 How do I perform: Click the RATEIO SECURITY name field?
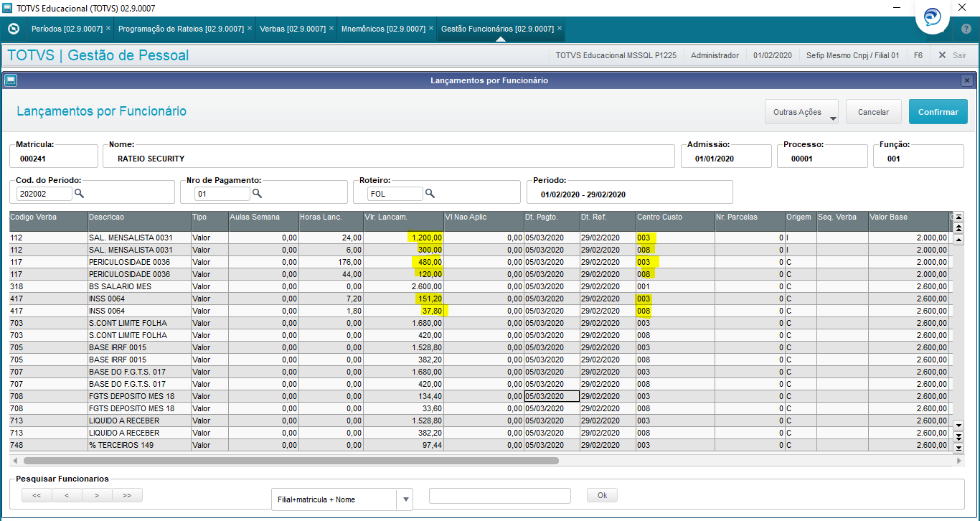[x=390, y=158]
